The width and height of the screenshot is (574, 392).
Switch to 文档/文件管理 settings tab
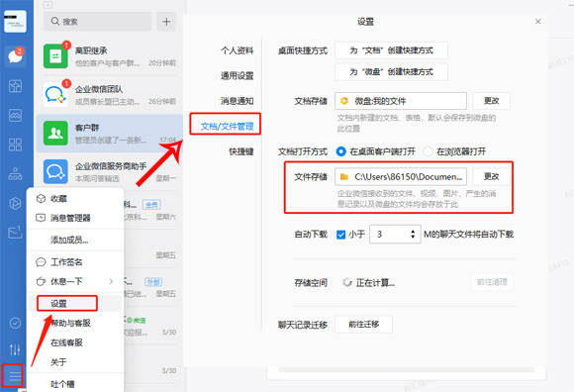(227, 127)
